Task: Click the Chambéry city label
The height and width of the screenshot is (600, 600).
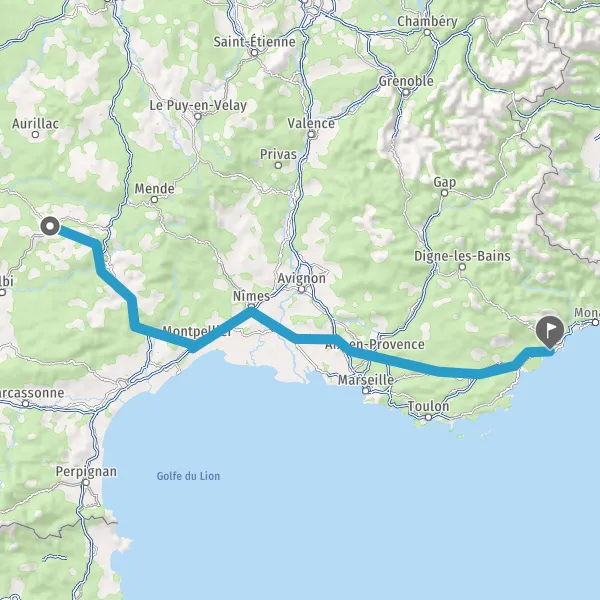Action: (x=427, y=21)
